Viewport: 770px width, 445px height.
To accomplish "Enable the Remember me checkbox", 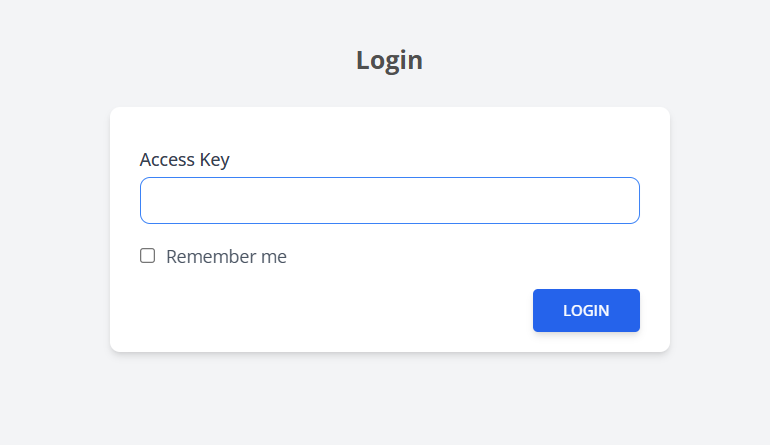I will coord(148,256).
